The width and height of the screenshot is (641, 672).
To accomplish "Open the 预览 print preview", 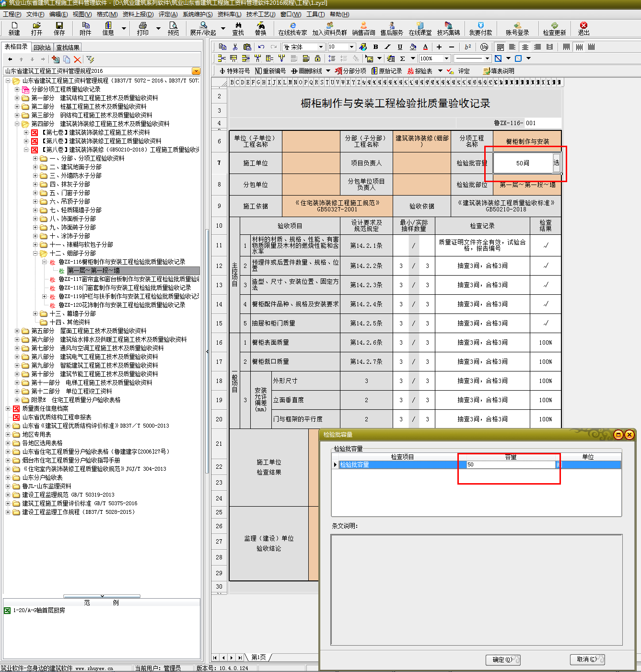I will 173,28.
